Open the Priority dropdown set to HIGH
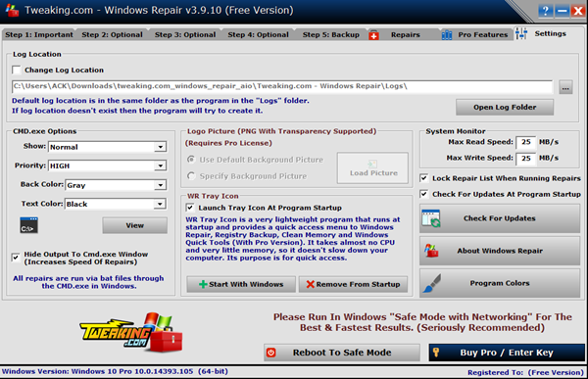The width and height of the screenshot is (588, 379). [107, 166]
